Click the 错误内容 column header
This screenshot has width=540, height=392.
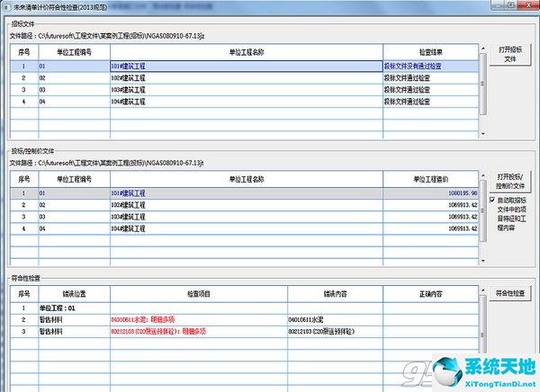pyautogui.click(x=335, y=294)
